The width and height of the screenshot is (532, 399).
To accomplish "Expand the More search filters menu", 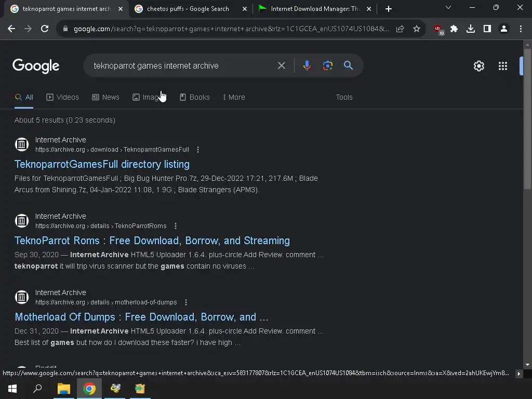I will [x=234, y=97].
